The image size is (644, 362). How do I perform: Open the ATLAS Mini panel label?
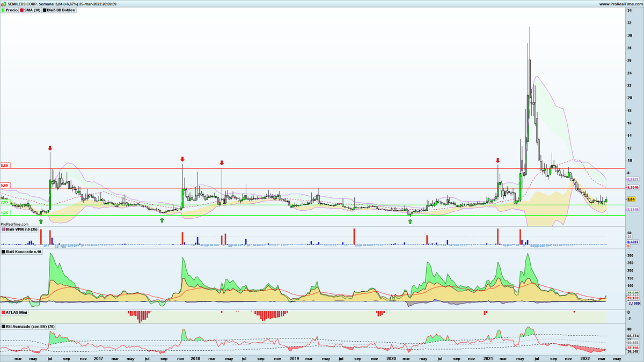click(x=14, y=312)
